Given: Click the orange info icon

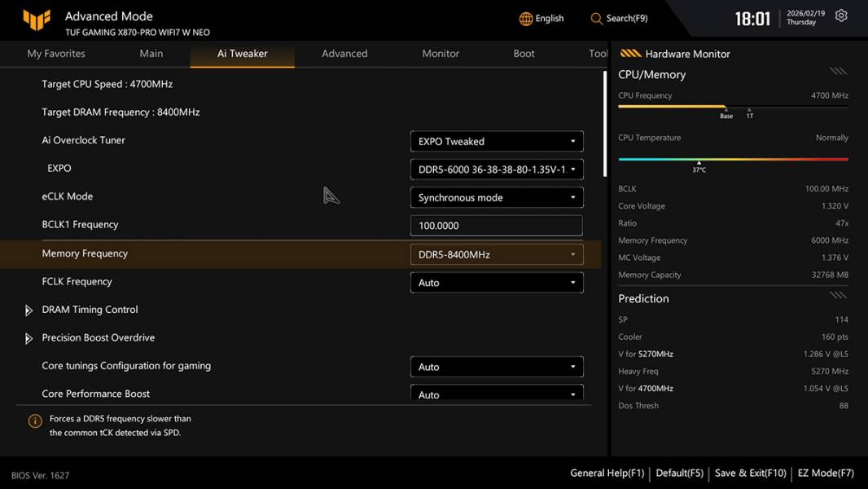Looking at the screenshot, I should pyautogui.click(x=35, y=421).
